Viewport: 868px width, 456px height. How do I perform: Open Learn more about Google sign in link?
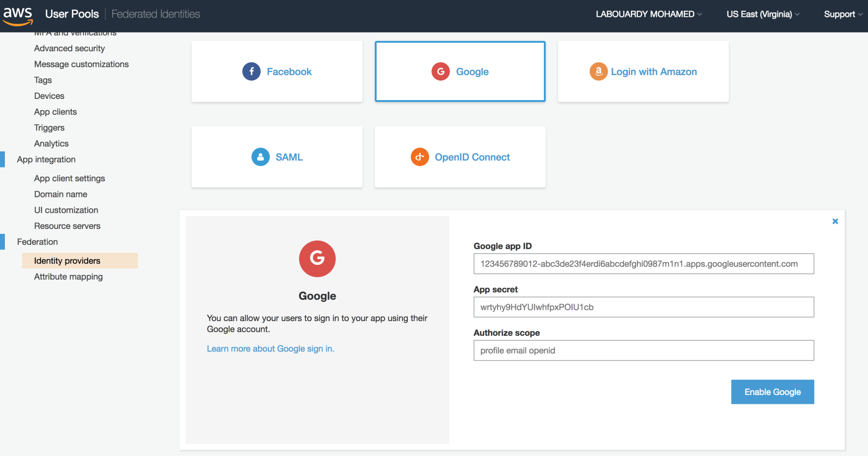coord(270,349)
